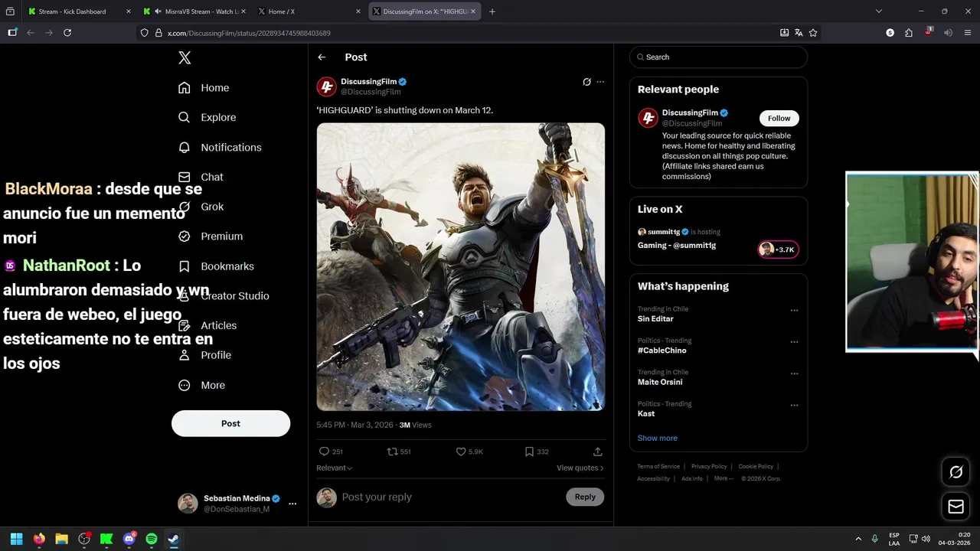Image resolution: width=980 pixels, height=551 pixels.
Task: Open the post's three-dot options menu
Action: point(600,82)
